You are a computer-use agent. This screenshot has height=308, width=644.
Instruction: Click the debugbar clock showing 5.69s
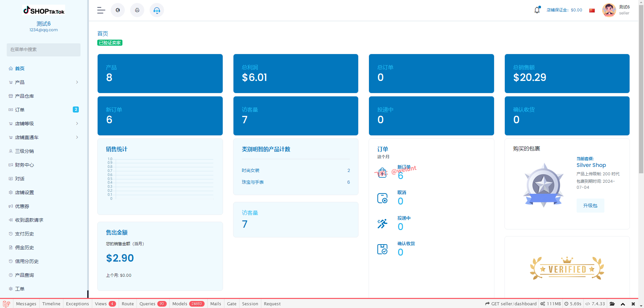coord(573,304)
